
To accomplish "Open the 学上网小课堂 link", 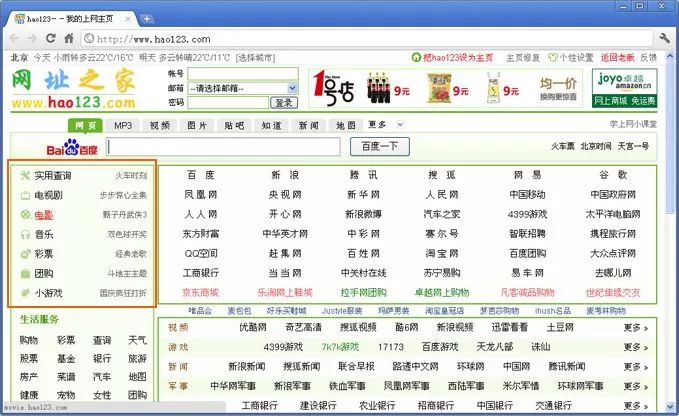I will tap(633, 124).
